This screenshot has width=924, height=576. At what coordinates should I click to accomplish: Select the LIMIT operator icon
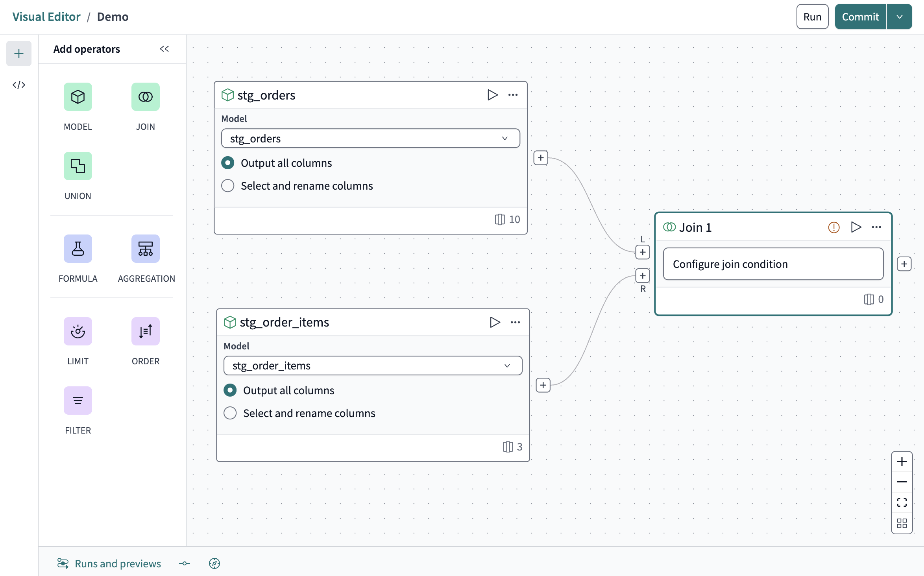pyautogui.click(x=78, y=331)
